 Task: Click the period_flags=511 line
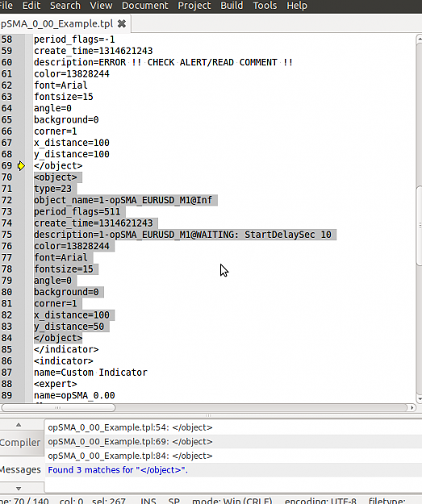point(77,212)
